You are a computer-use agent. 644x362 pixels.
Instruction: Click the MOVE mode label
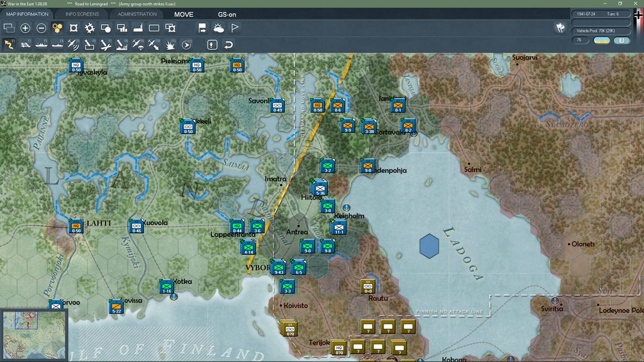coord(184,14)
